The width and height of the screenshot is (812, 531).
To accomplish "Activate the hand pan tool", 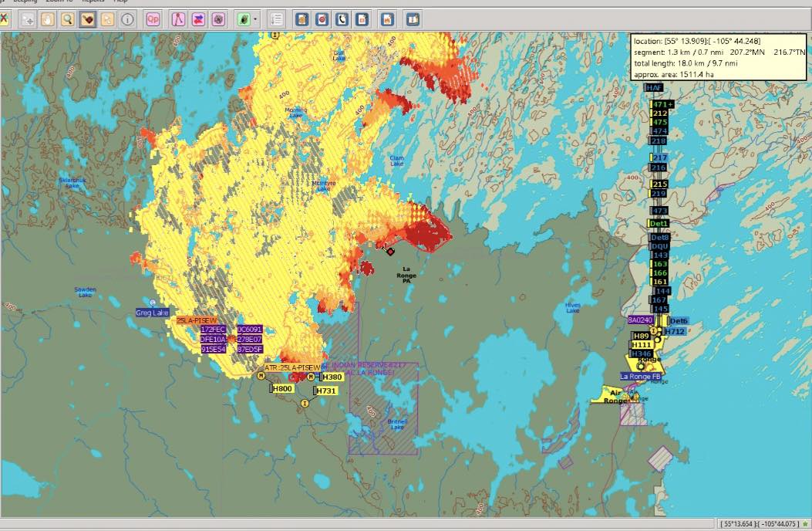I will pyautogui.click(x=48, y=20).
